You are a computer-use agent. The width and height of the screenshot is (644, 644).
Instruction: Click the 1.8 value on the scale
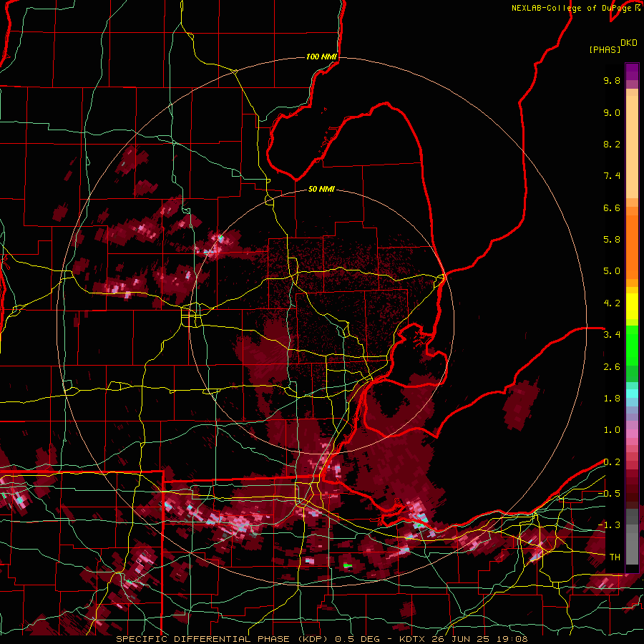pos(612,399)
